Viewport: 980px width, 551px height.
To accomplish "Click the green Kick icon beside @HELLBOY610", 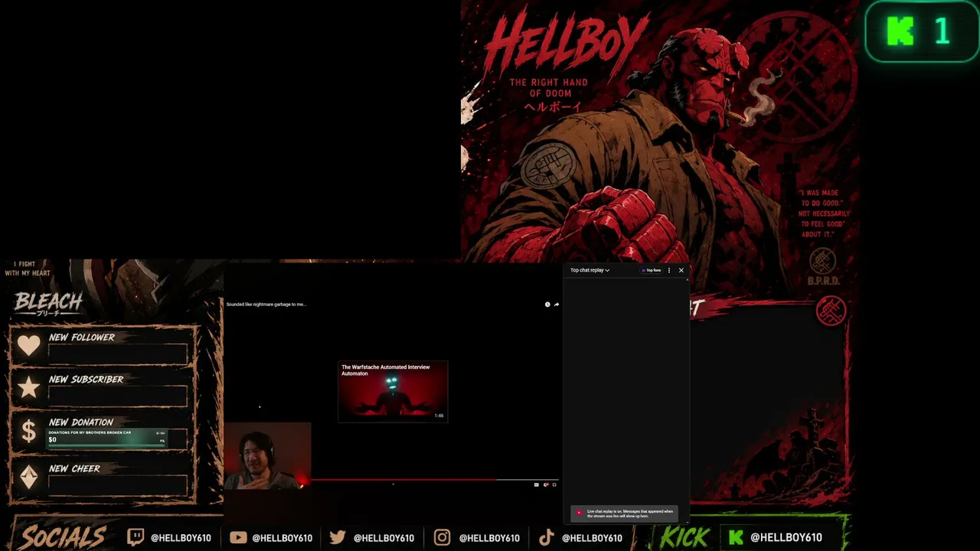I will pos(736,537).
